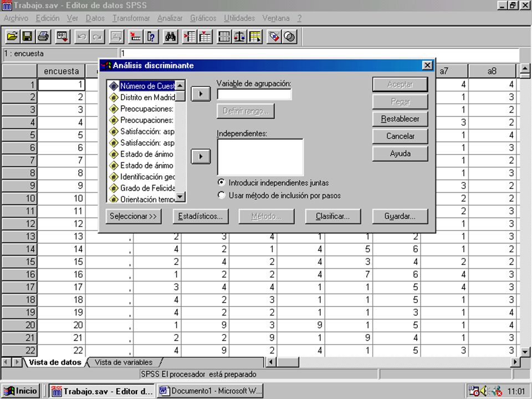Click the first system tray icon near volume
Screen dimensions: 532x399
pos(474,391)
